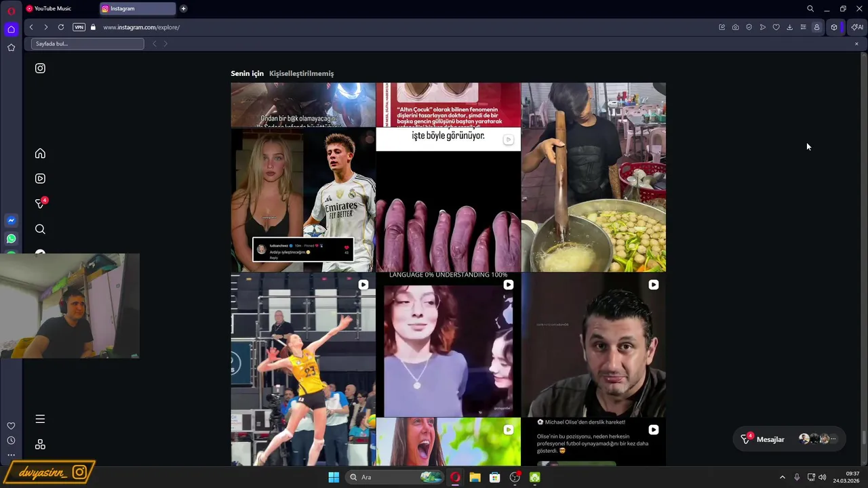Viewport: 868px width, 488px height.
Task: Open Instagram hamburger More menu
Action: (x=40, y=420)
